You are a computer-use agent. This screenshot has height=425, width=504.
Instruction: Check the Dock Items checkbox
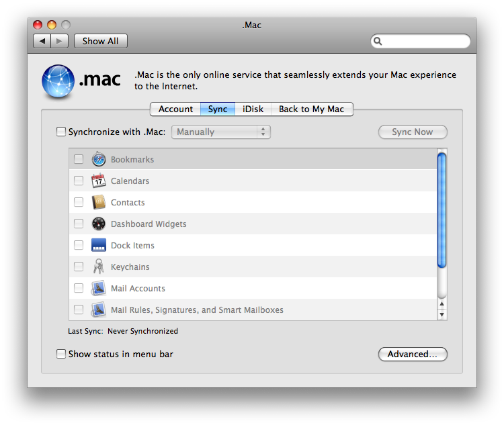click(79, 245)
